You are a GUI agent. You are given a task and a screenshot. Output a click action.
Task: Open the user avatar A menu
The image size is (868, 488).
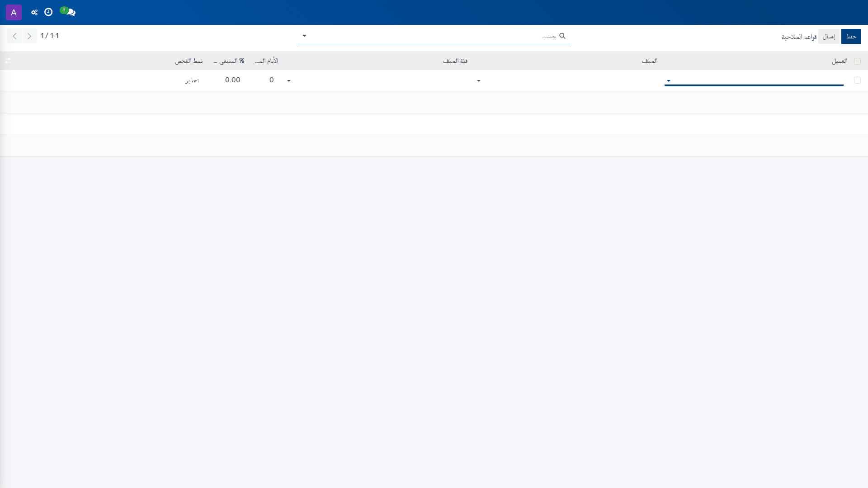click(14, 12)
